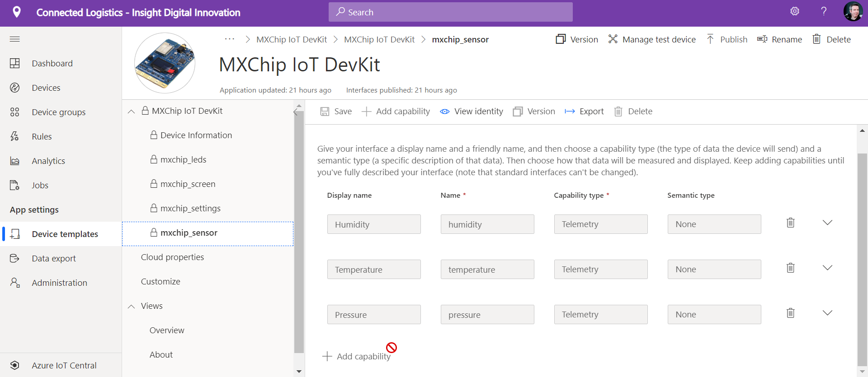
Task: Expand the Humidity capability details
Action: [x=827, y=223]
